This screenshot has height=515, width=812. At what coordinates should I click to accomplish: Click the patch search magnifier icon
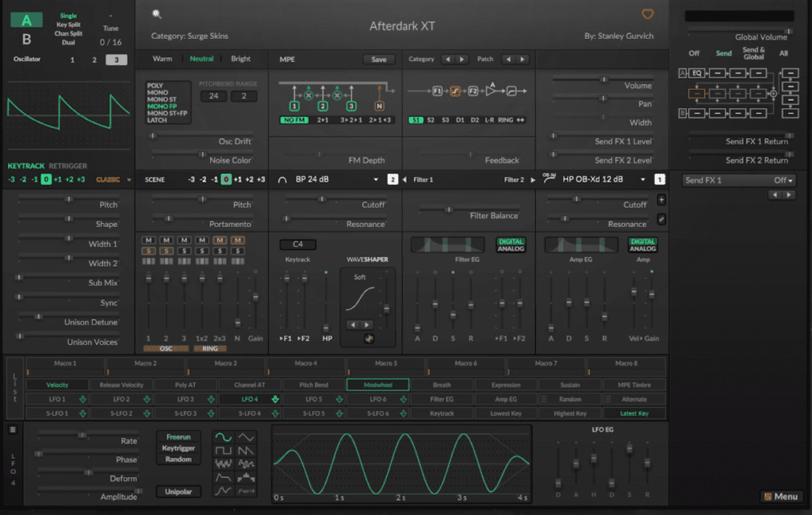(157, 13)
